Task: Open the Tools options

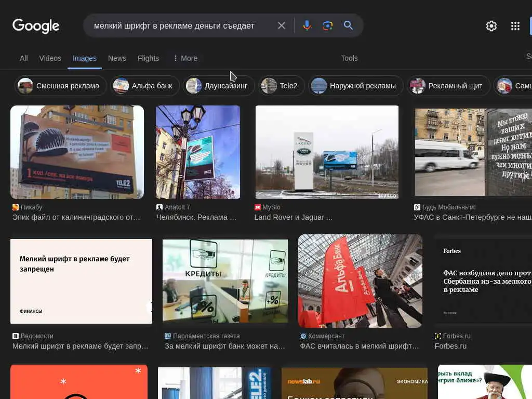Action: tap(349, 58)
